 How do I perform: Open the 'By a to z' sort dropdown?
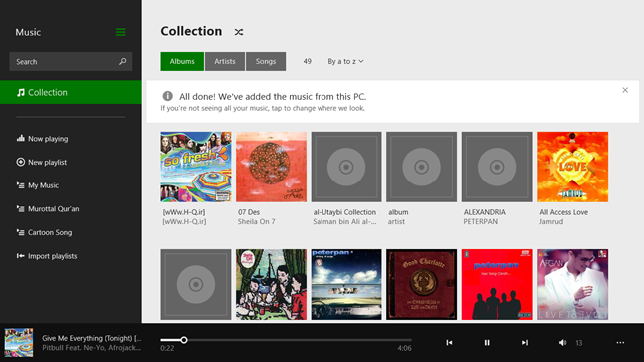(345, 61)
